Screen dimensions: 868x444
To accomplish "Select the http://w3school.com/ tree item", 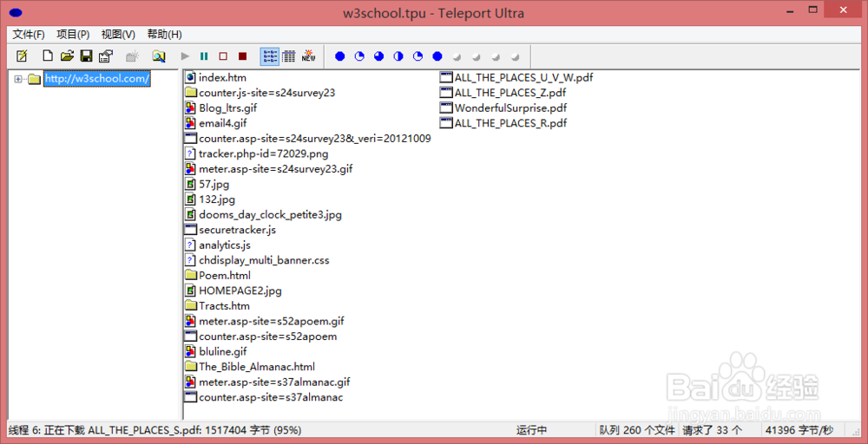I will coord(97,79).
